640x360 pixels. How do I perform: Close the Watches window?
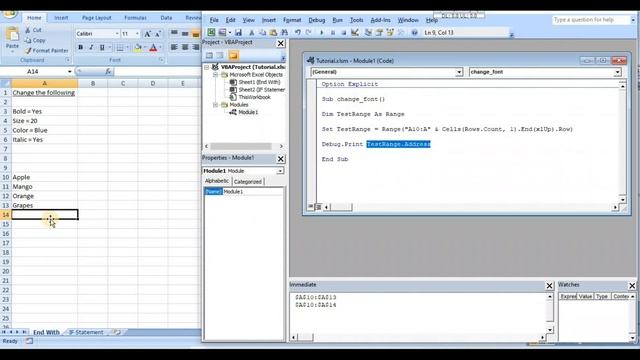tap(632, 286)
